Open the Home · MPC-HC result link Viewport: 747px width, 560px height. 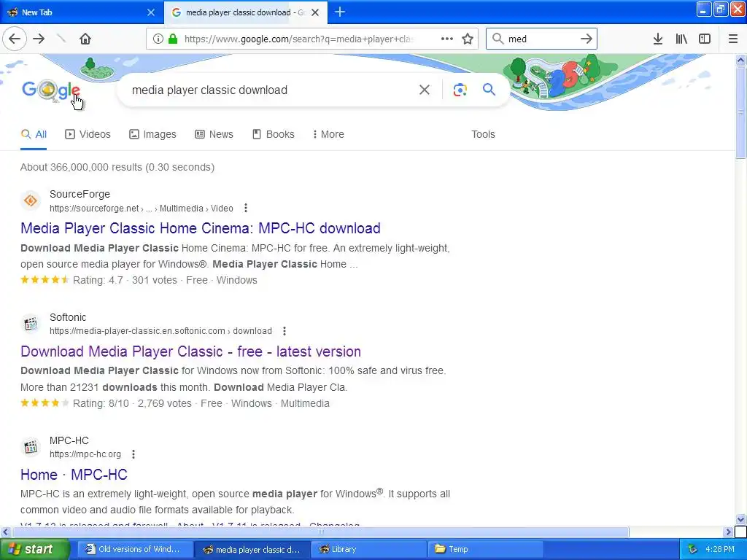click(74, 475)
